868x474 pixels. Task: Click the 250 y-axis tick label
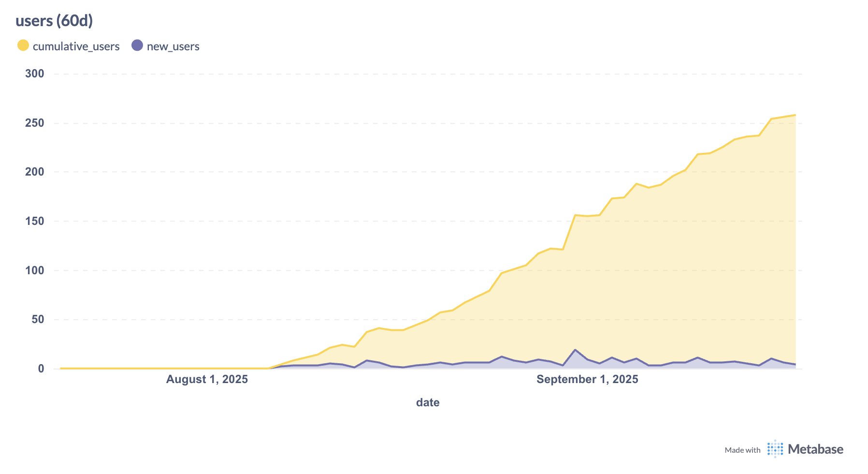tap(34, 123)
